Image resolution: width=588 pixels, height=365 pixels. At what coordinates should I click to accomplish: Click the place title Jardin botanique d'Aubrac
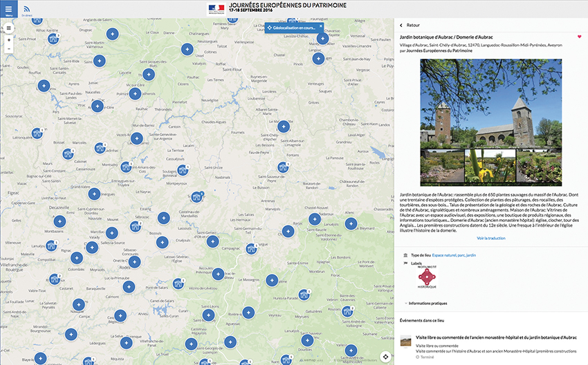pos(446,37)
